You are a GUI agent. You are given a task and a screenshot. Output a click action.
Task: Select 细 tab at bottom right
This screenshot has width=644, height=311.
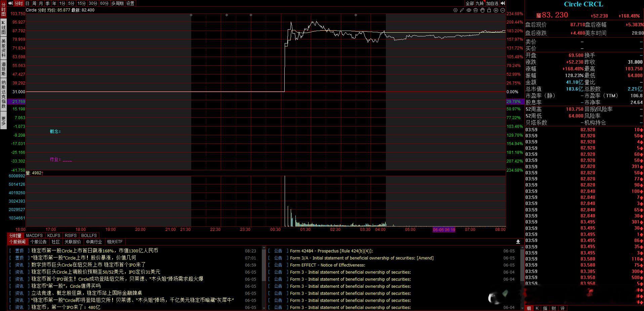[529, 308]
